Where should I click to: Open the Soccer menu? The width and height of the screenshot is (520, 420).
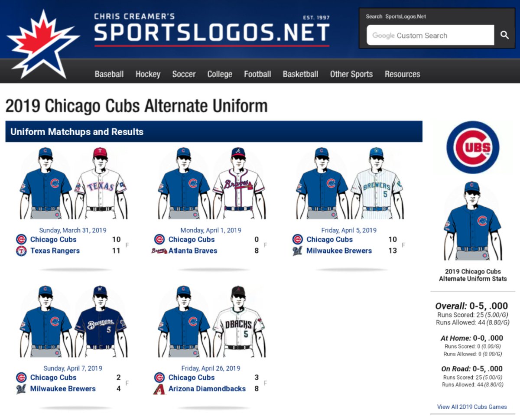(184, 74)
